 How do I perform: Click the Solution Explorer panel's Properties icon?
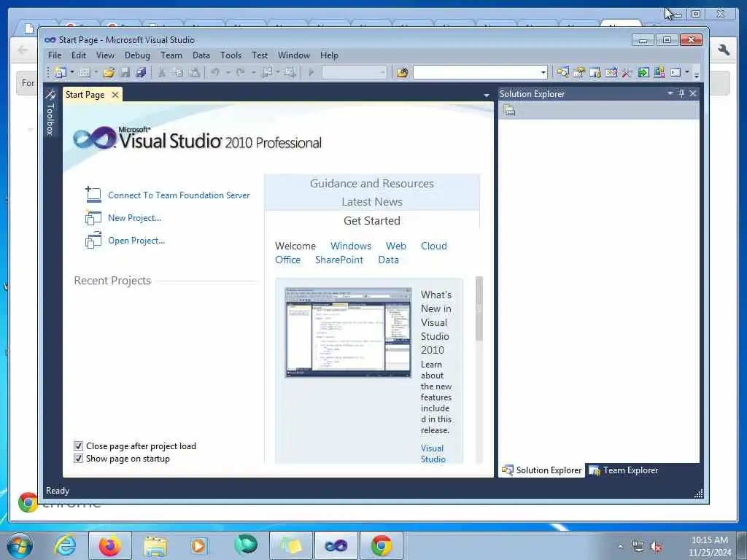(x=509, y=111)
